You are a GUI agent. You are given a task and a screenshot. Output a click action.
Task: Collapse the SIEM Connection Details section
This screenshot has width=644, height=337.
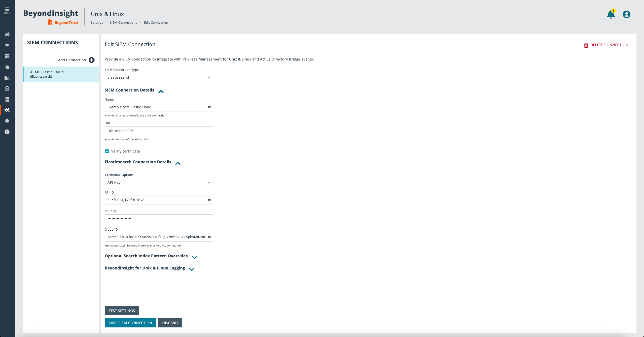[161, 91]
